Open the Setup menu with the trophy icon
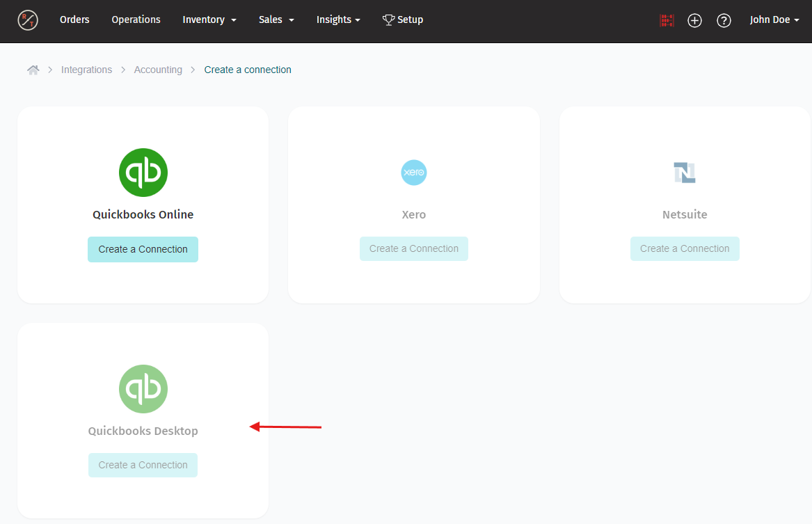Image resolution: width=812 pixels, height=524 pixels. point(403,19)
